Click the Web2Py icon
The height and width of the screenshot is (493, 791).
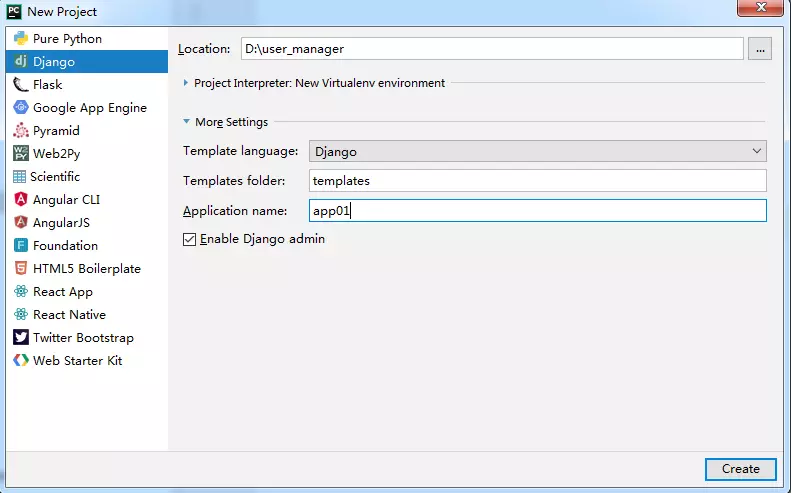click(x=21, y=153)
